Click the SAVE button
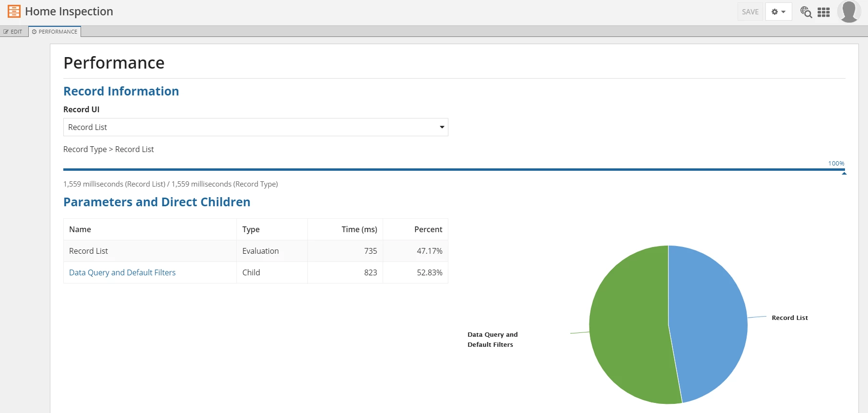The width and height of the screenshot is (868, 413). [750, 12]
